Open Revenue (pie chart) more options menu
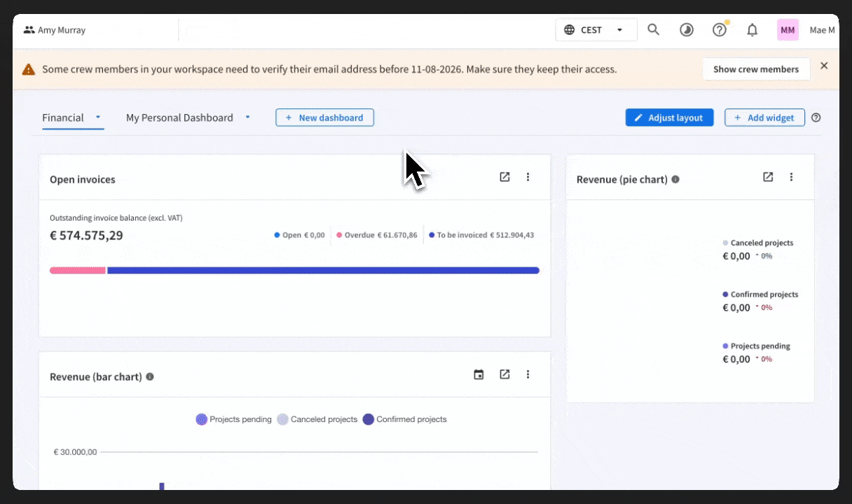852x504 pixels. (792, 177)
